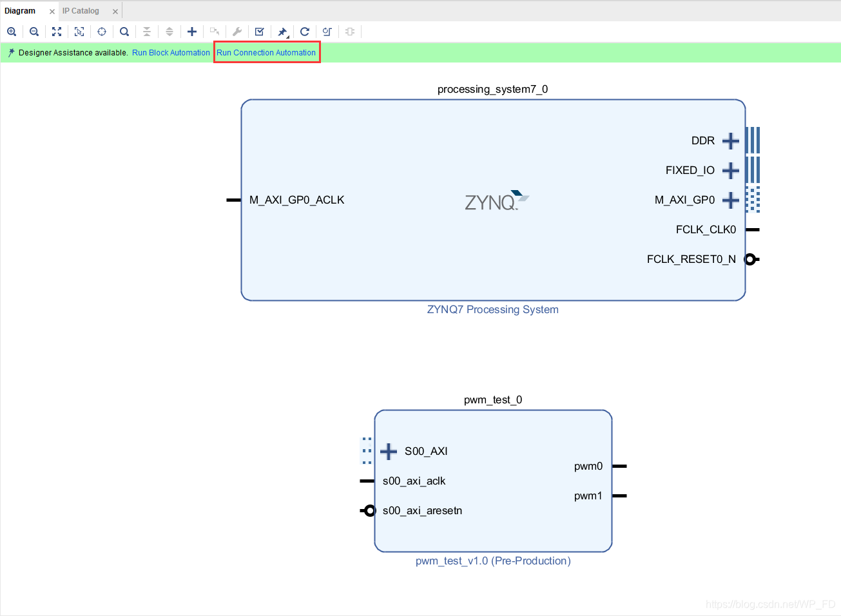Expand the FIXED_IO interface plus
The image size is (841, 616).
coord(731,170)
